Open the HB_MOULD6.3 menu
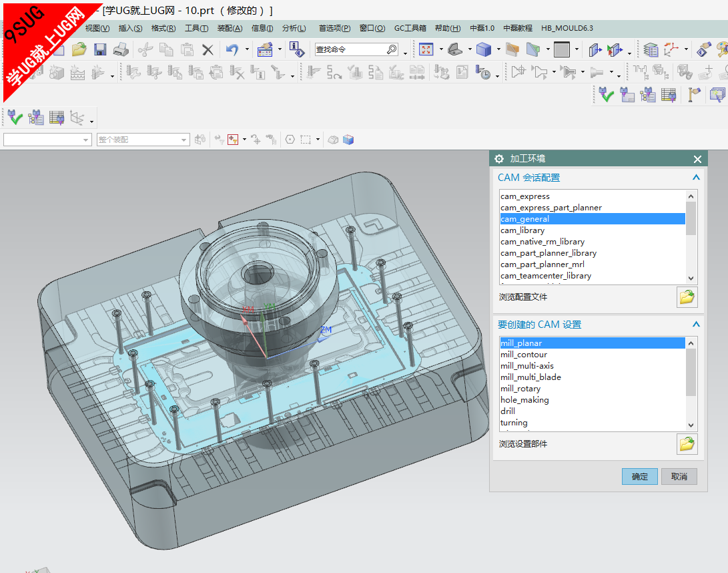This screenshot has height=573, width=728. tap(567, 28)
